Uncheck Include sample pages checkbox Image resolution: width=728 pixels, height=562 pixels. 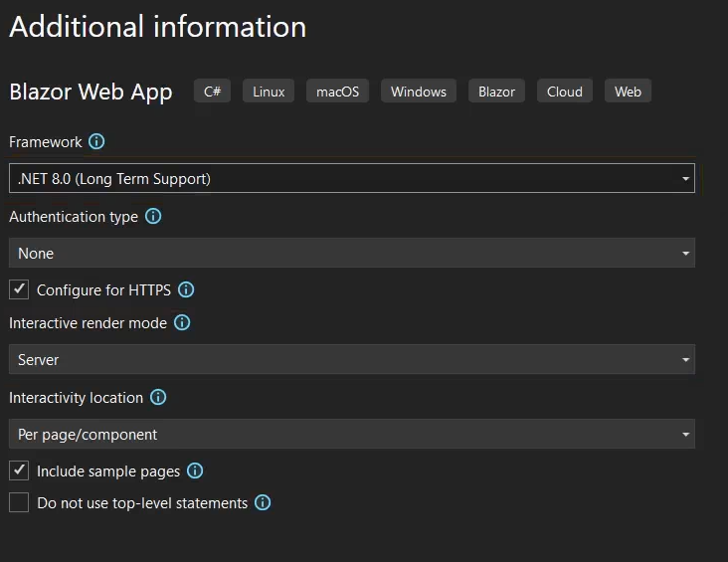point(19,470)
